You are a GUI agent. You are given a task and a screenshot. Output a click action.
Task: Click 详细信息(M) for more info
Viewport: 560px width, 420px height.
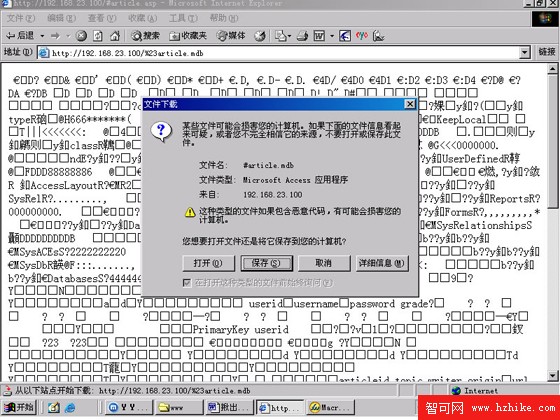[x=382, y=263]
